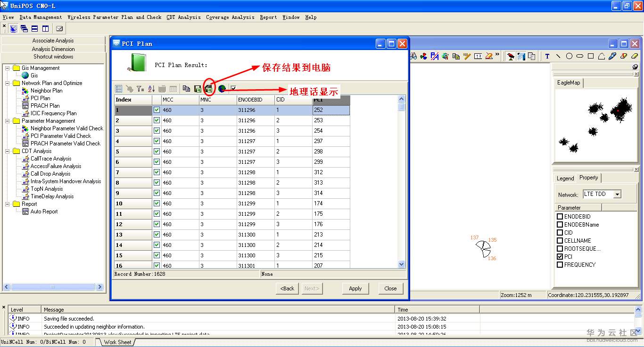Open the Data Management menu

click(41, 17)
